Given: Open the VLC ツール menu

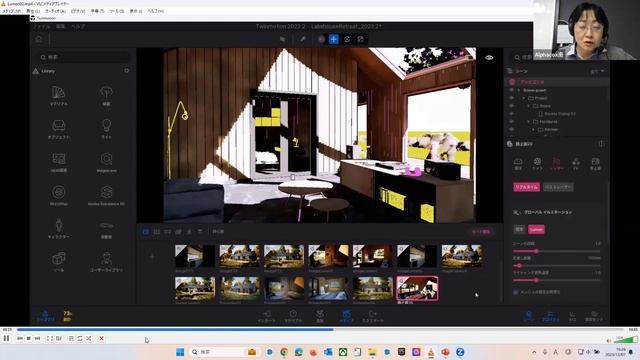Looking at the screenshot, I should click(x=117, y=11).
